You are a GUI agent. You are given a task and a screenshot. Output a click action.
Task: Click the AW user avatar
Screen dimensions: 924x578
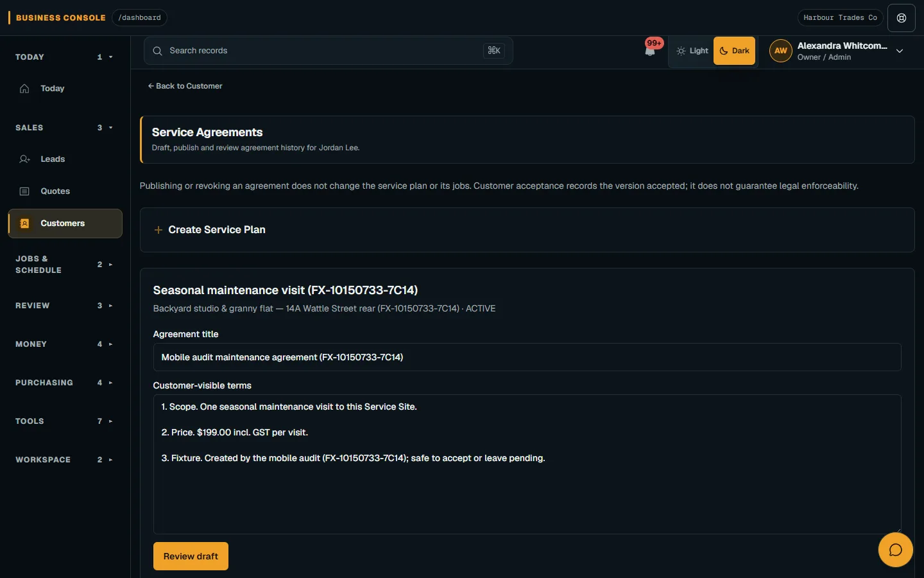(x=780, y=51)
